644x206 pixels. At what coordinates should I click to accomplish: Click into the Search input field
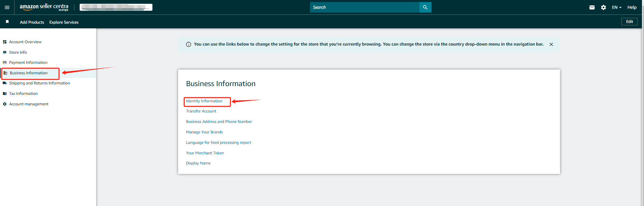point(364,7)
